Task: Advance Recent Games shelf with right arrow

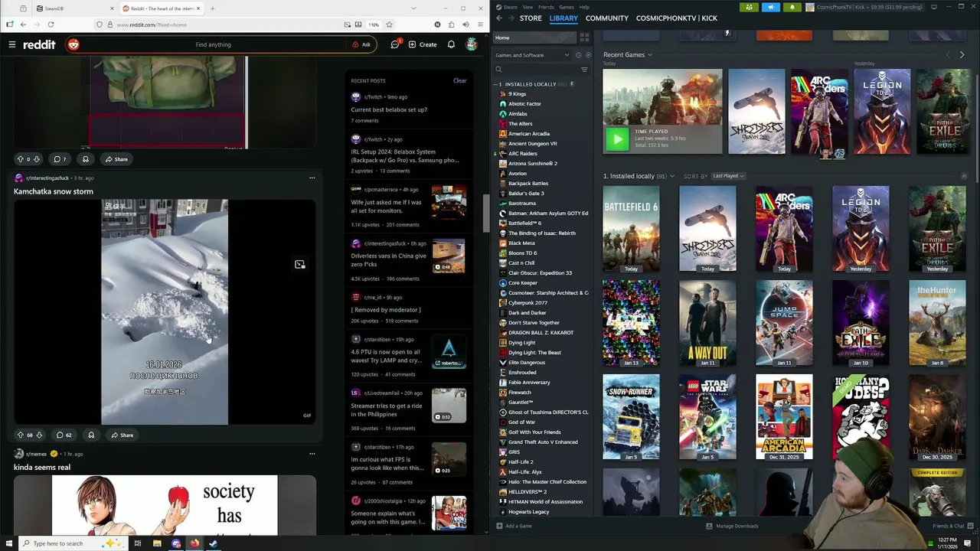Action: click(x=962, y=55)
